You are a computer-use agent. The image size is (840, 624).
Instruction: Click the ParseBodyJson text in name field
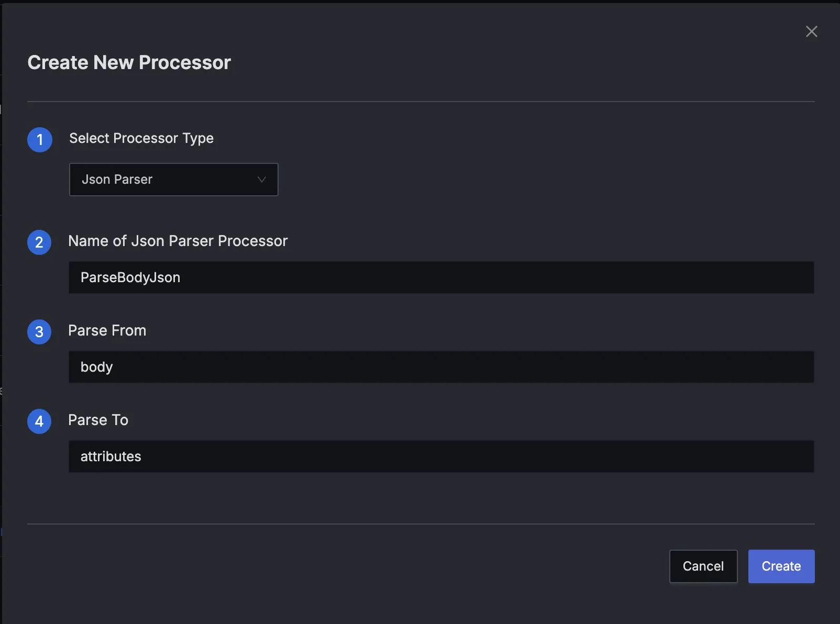[x=130, y=277]
